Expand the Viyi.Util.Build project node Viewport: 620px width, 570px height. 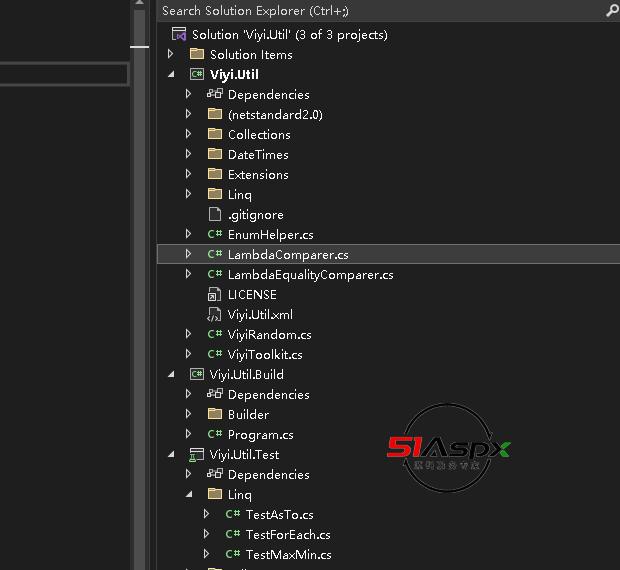171,375
